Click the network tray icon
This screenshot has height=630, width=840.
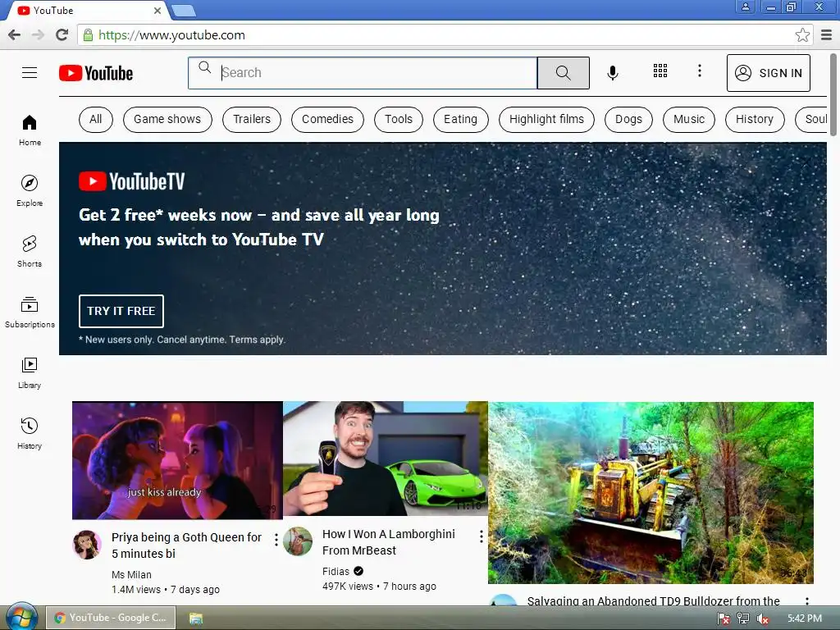click(743, 619)
